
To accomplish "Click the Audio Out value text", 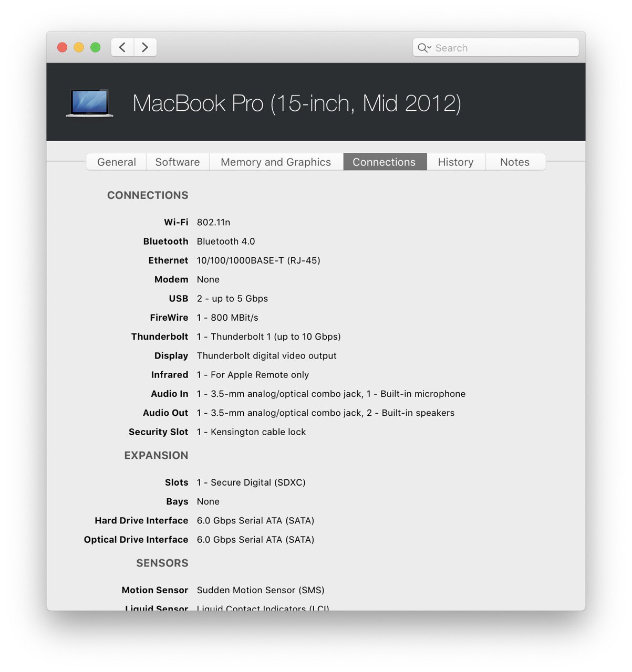I will click(x=326, y=413).
